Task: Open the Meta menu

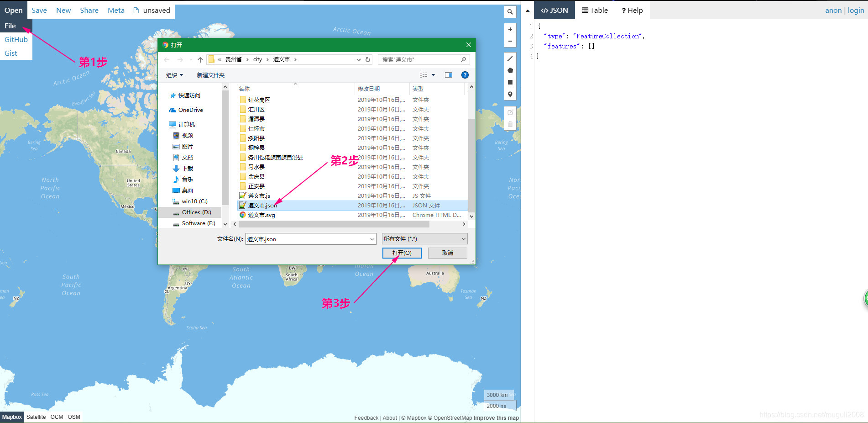Action: tap(116, 10)
